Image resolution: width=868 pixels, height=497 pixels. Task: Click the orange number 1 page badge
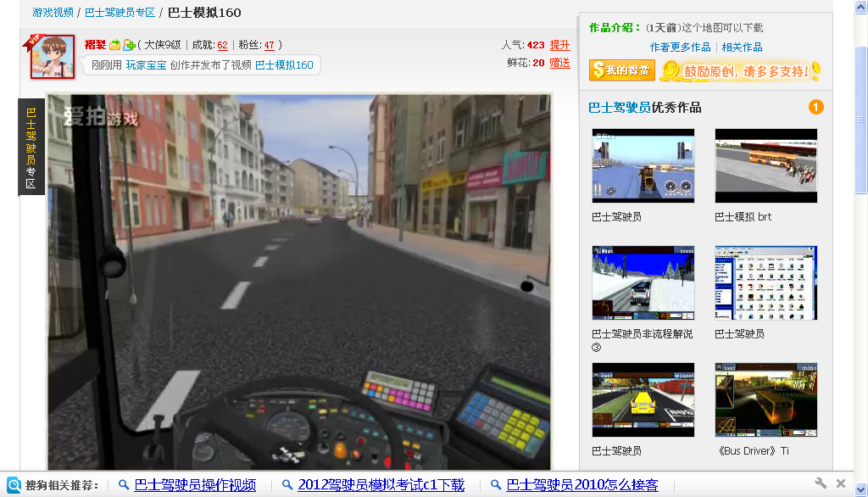[x=816, y=107]
